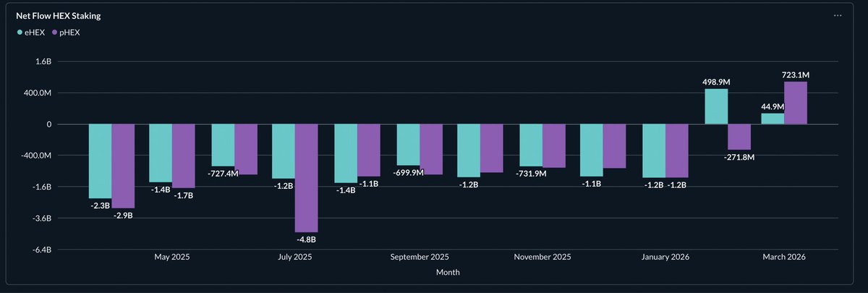Image resolution: width=868 pixels, height=293 pixels.
Task: Click the September 2025 axis label
Action: pos(420,258)
